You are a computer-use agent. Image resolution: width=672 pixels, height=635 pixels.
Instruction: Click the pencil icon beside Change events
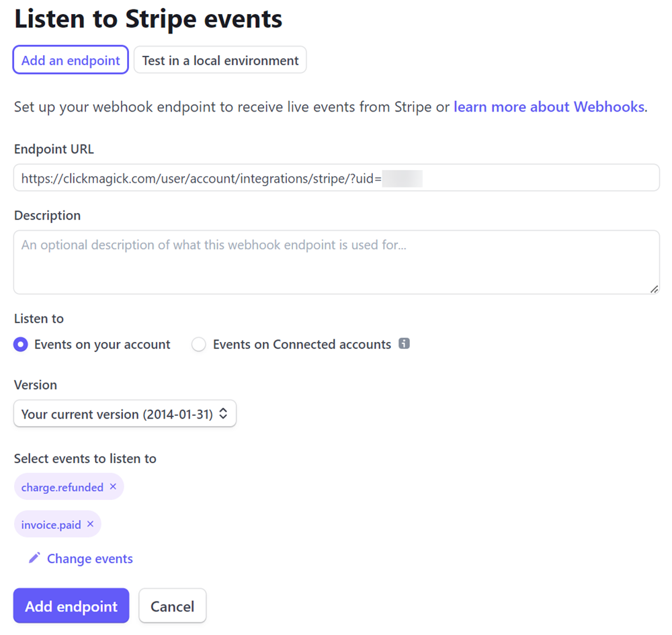coord(34,558)
